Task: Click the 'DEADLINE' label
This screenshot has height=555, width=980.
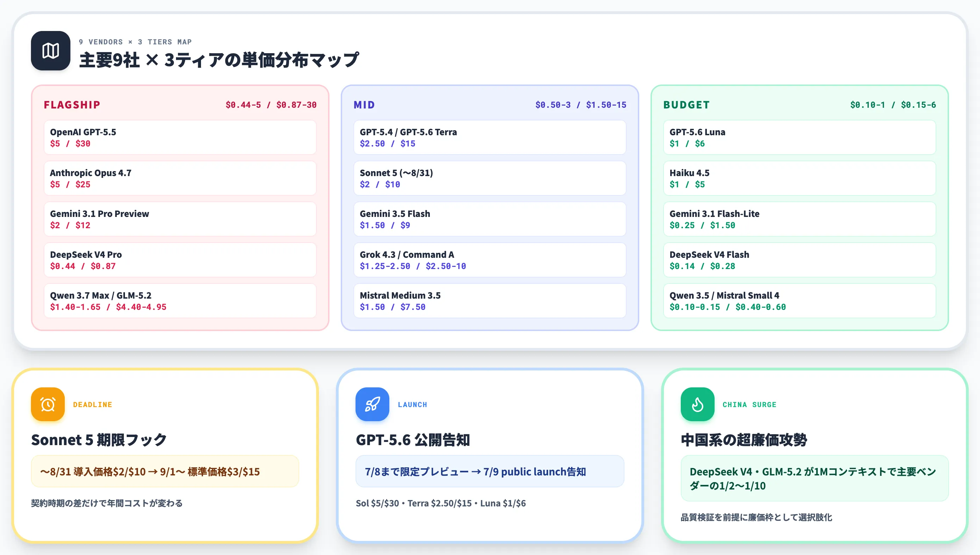Action: [93, 404]
